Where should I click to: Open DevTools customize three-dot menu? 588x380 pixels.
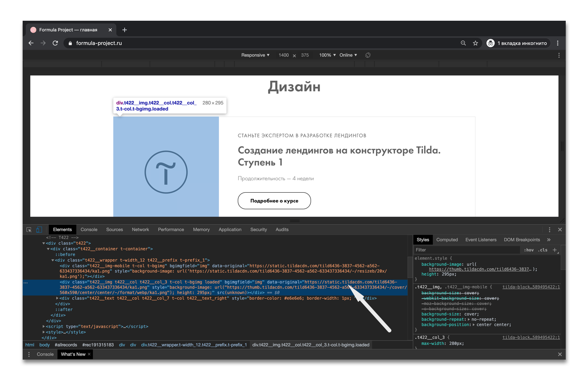550,230
